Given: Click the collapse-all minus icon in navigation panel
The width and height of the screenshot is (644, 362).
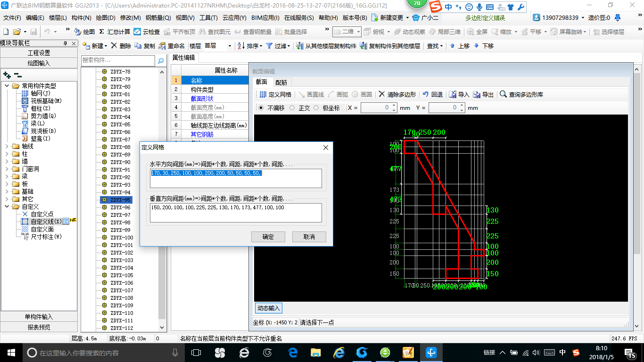Looking at the screenshot, I should (x=17, y=74).
